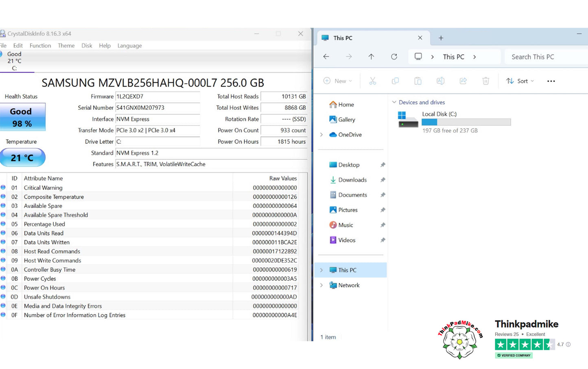
Task: Click the Raw Values column header
Action: pyautogui.click(x=283, y=178)
